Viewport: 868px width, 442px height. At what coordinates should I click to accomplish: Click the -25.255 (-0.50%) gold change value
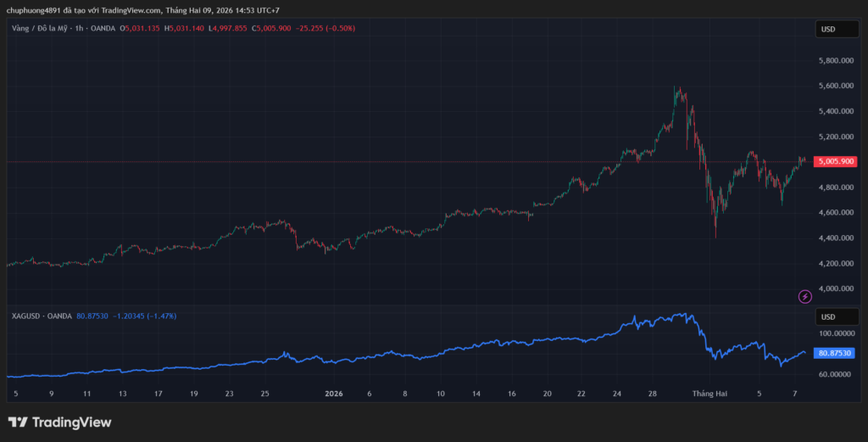click(x=326, y=28)
